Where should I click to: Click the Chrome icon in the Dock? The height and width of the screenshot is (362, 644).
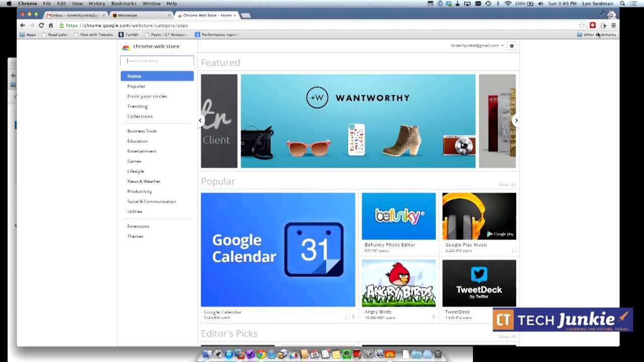tap(261, 354)
